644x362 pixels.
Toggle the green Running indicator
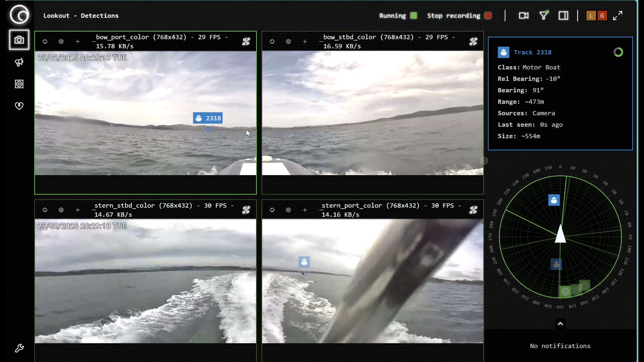coord(413,16)
